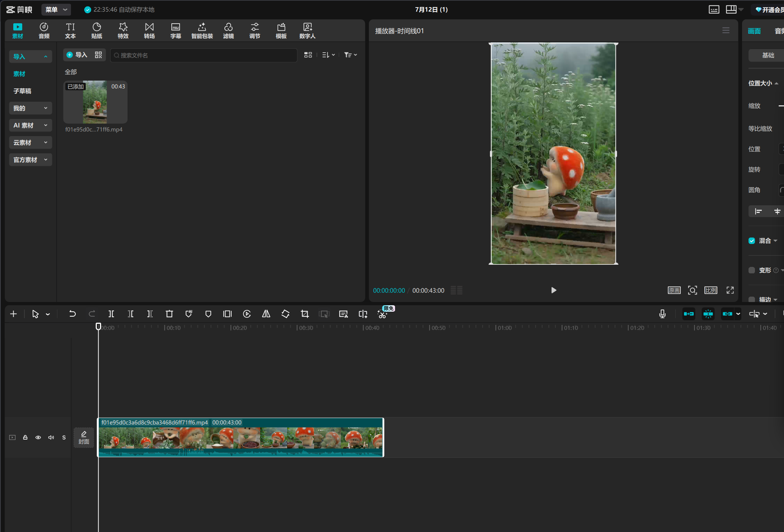Viewport: 784px width, 532px height.
Task: Enable the 变形 transform checkbox
Action: coord(752,270)
